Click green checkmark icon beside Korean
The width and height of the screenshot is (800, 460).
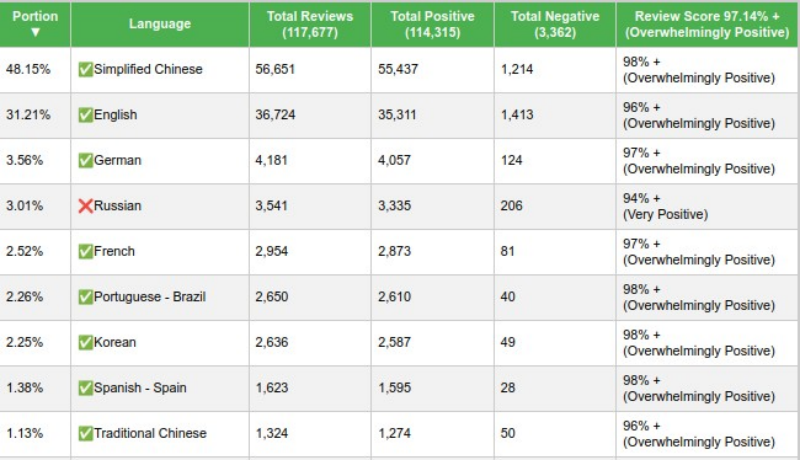(x=85, y=343)
